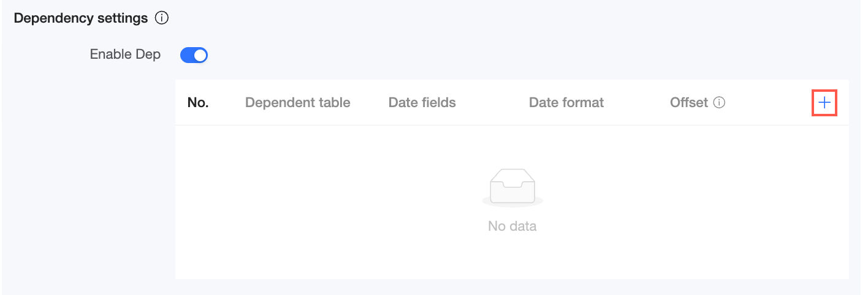868x295 pixels.
Task: Click the info icon next to Offset
Action: [720, 103]
